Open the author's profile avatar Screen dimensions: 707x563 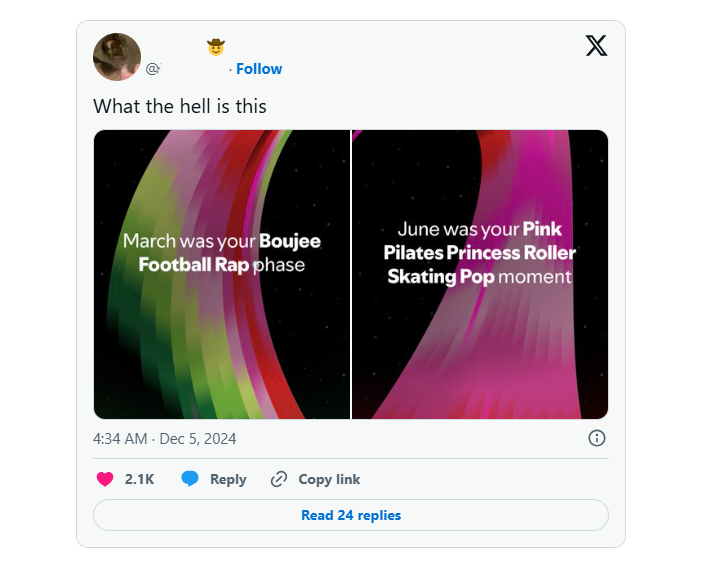click(x=117, y=57)
